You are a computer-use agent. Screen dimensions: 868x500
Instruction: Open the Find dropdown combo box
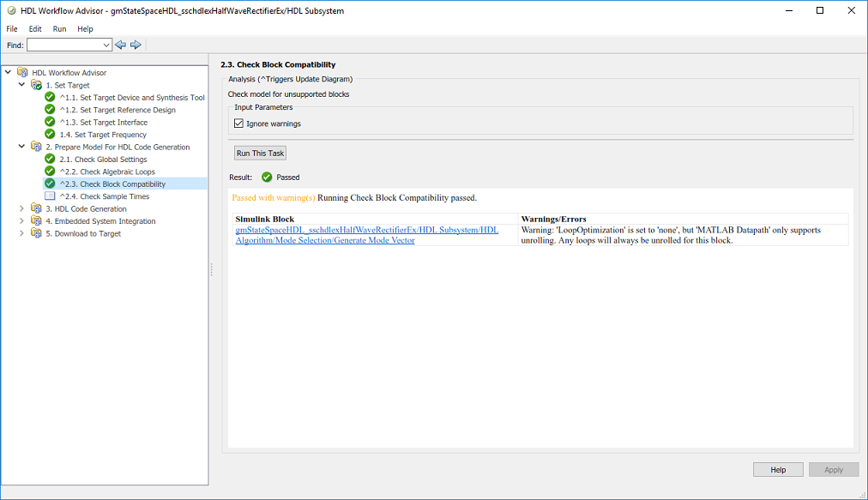pyautogui.click(x=106, y=45)
